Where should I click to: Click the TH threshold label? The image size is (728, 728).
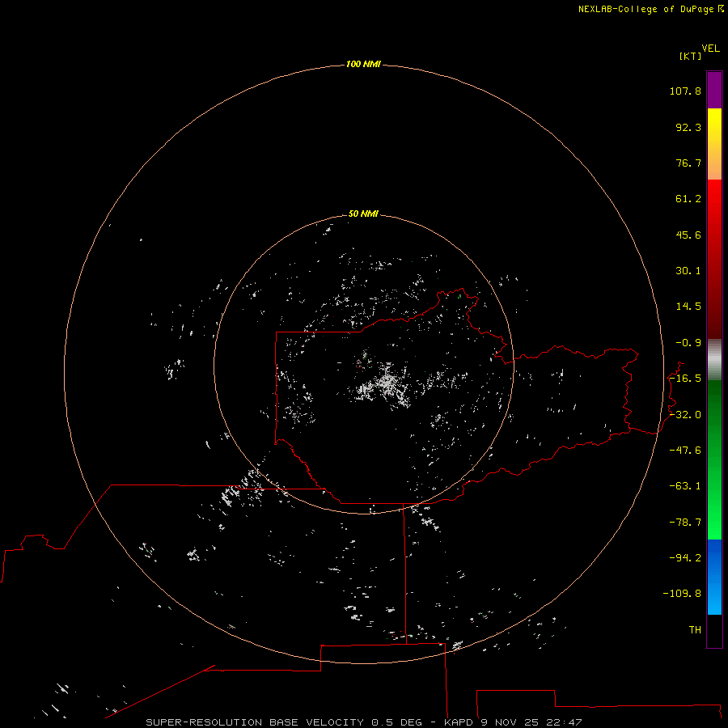click(x=695, y=630)
